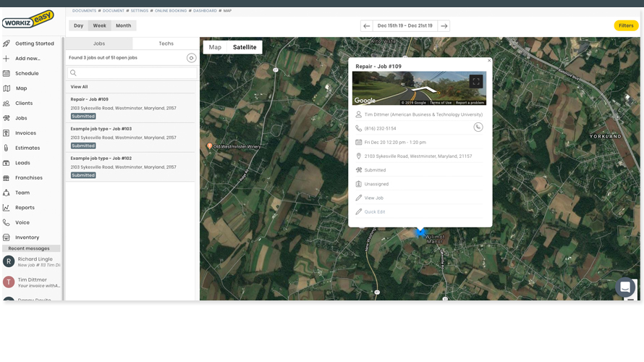Select the Day view toggle
644x362 pixels.
[78, 25]
